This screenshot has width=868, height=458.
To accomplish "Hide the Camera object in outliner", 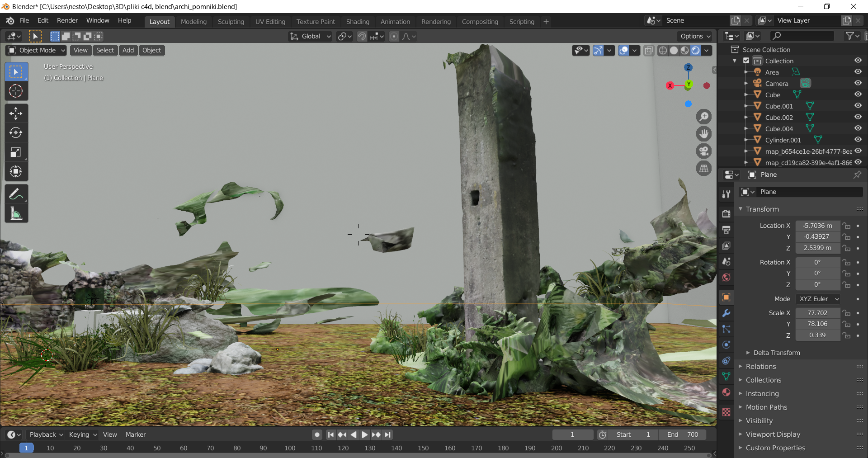I will [x=858, y=83].
